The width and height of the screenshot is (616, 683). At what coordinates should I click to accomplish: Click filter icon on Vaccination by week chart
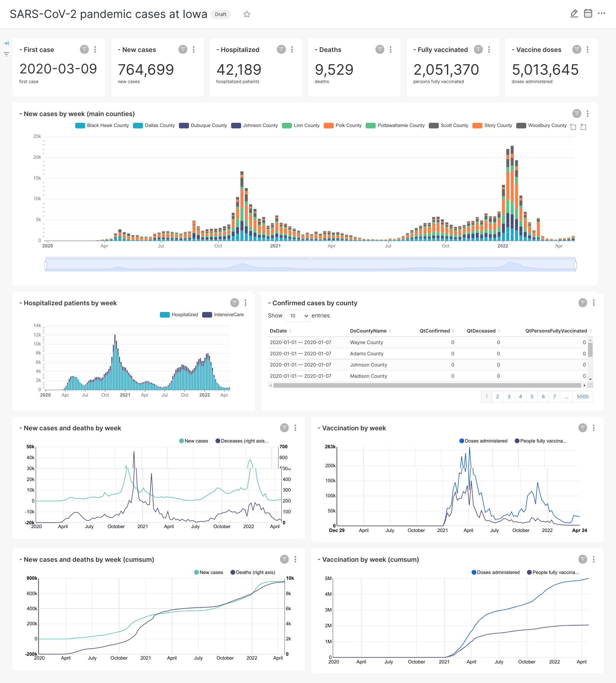point(582,427)
